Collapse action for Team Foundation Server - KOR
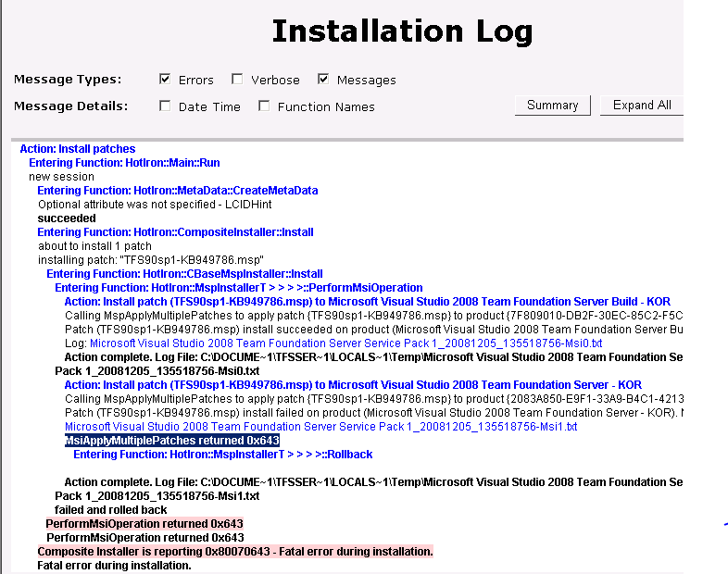728x574 pixels. point(353,385)
